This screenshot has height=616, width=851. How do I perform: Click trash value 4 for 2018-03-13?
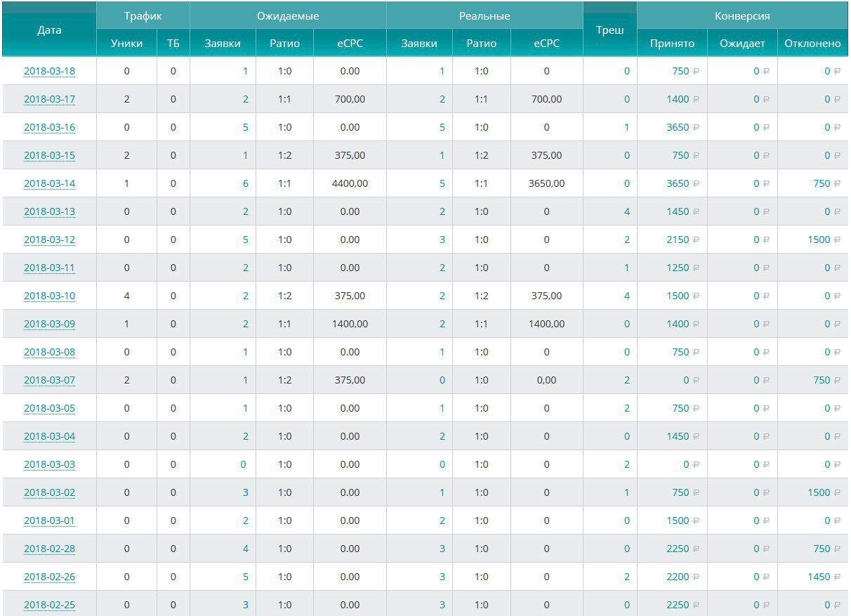(626, 211)
